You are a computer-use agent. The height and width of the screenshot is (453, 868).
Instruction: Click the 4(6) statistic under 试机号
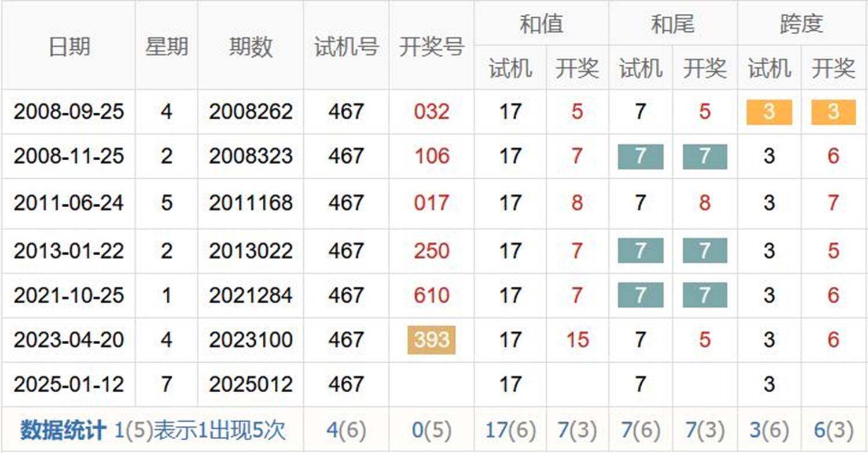click(x=346, y=430)
